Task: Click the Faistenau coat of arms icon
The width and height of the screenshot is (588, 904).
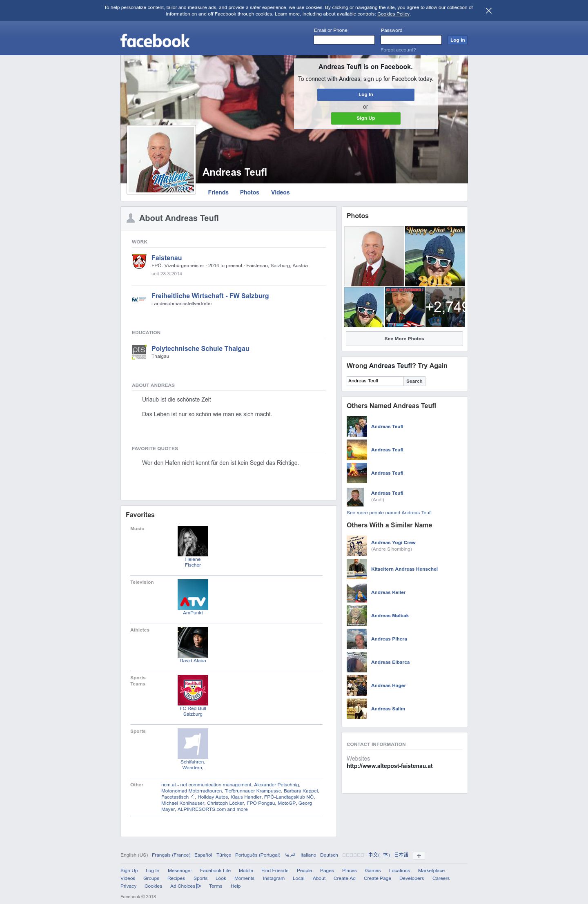Action: (139, 261)
